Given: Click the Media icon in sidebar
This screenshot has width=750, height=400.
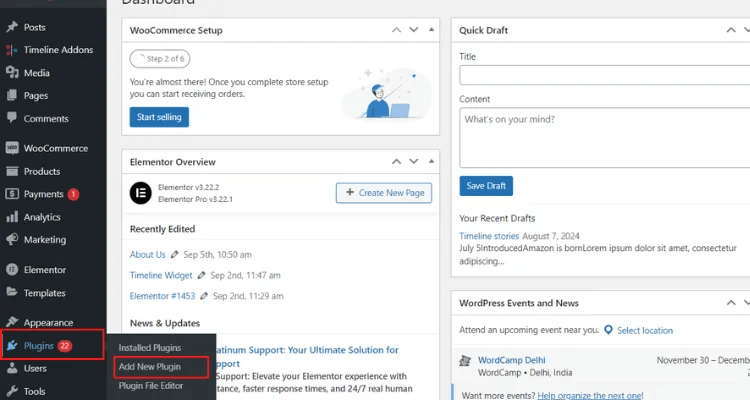Looking at the screenshot, I should coord(12,72).
